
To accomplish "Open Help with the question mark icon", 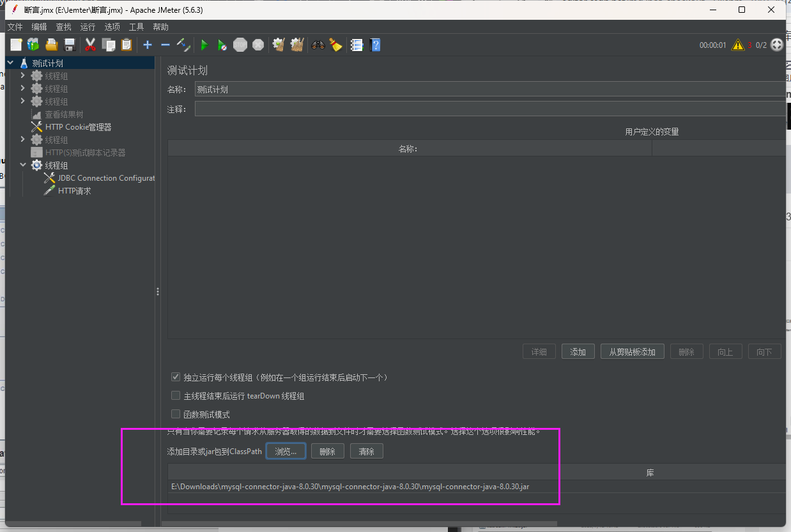I will click(x=375, y=45).
